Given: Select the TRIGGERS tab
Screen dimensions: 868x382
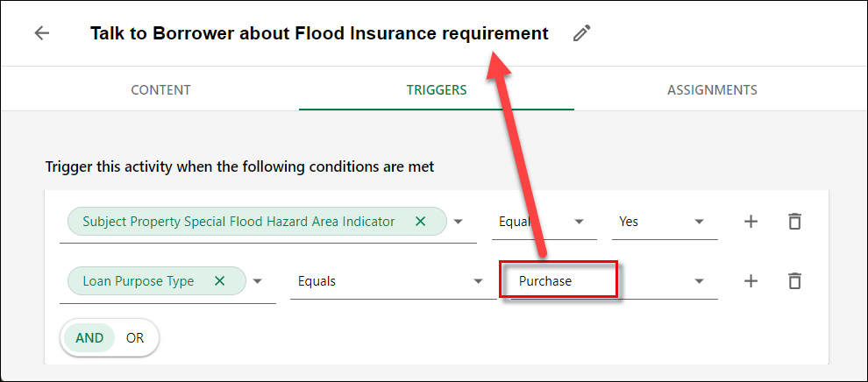Looking at the screenshot, I should tap(437, 89).
